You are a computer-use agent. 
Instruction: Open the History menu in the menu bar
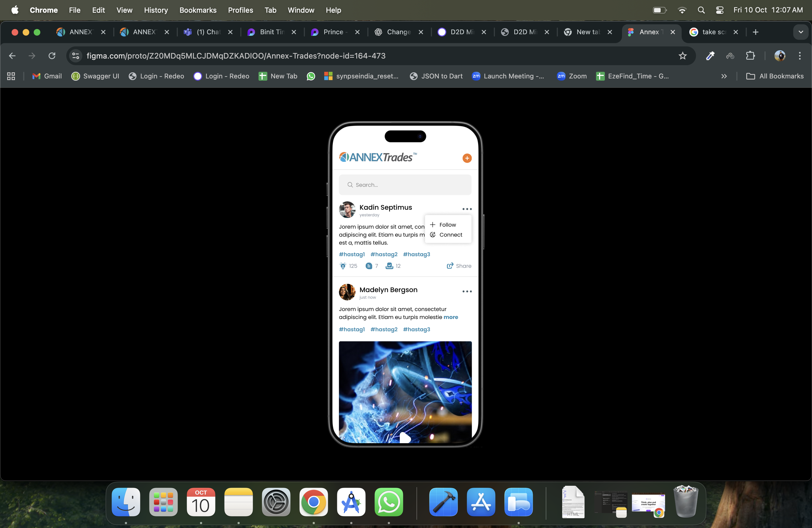click(x=156, y=10)
